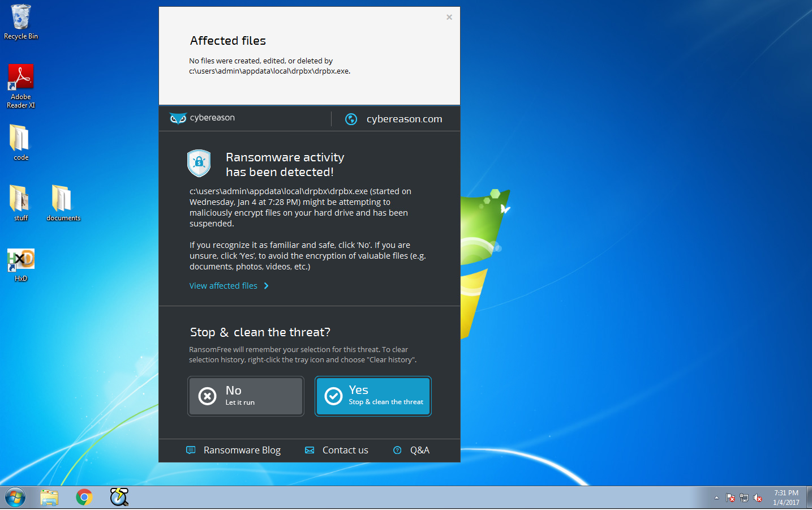The height and width of the screenshot is (510, 812).
Task: Open the cybereason.com website link
Action: 404,119
